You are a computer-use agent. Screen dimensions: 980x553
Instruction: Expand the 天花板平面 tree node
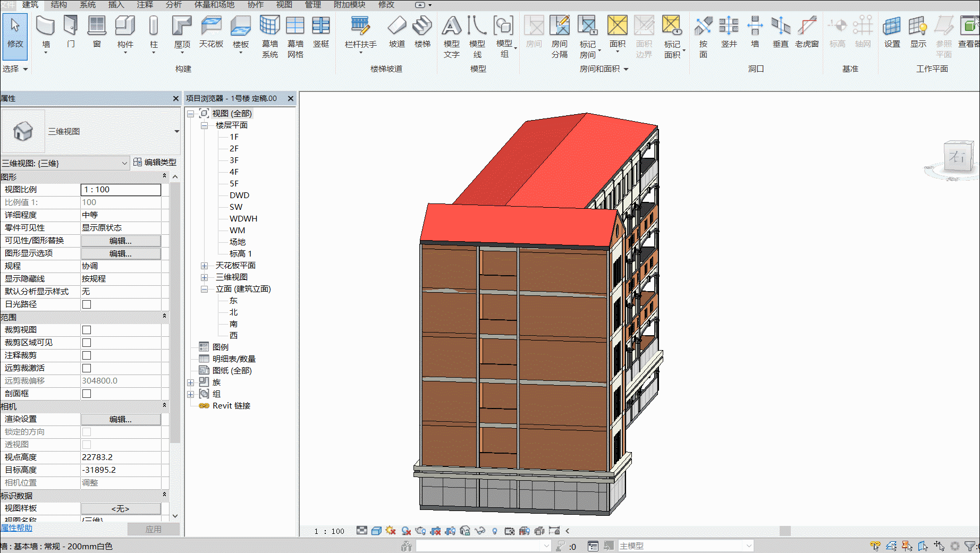coord(204,266)
